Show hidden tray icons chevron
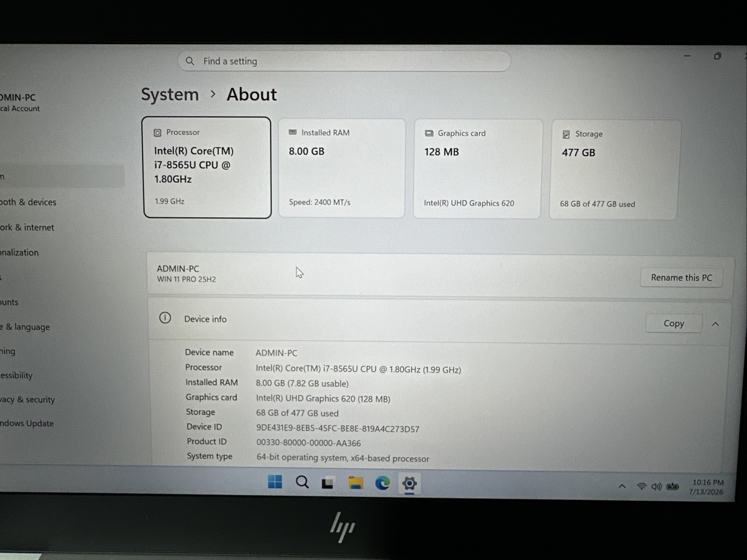The image size is (747, 560). pyautogui.click(x=622, y=486)
